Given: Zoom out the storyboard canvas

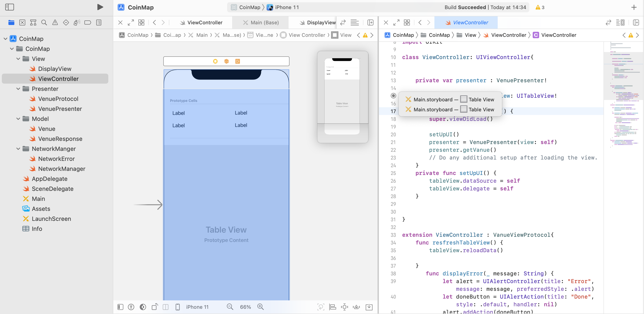Looking at the screenshot, I should (230, 307).
